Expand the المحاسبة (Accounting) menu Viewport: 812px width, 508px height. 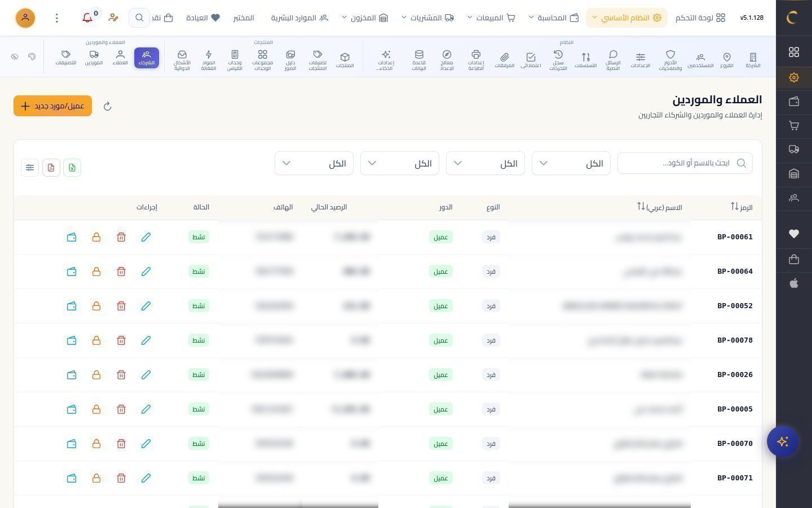(x=554, y=17)
